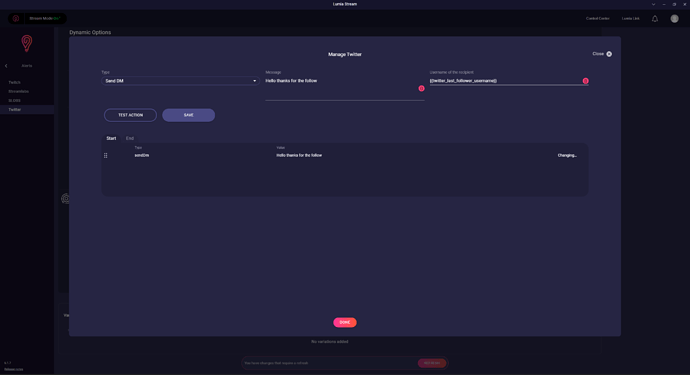Click the pink DONE button
This screenshot has height=375, width=690.
click(345, 323)
